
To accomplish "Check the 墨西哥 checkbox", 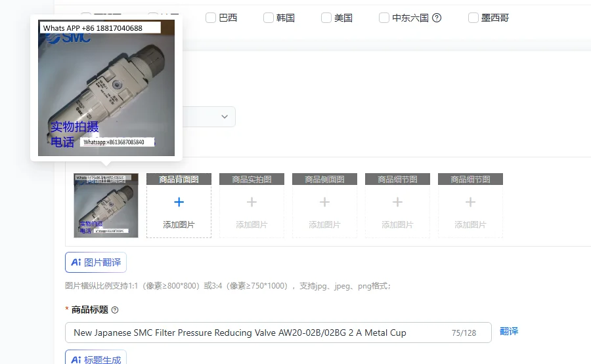I will click(473, 18).
